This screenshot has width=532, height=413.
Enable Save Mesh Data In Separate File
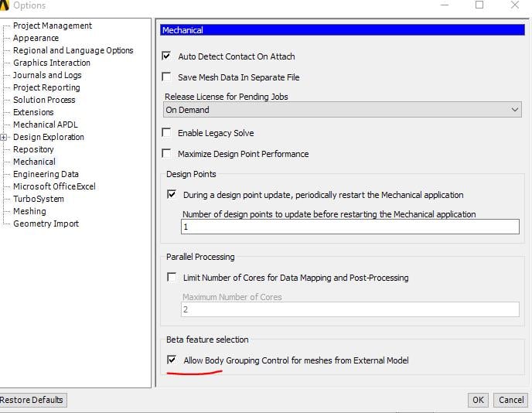point(166,77)
